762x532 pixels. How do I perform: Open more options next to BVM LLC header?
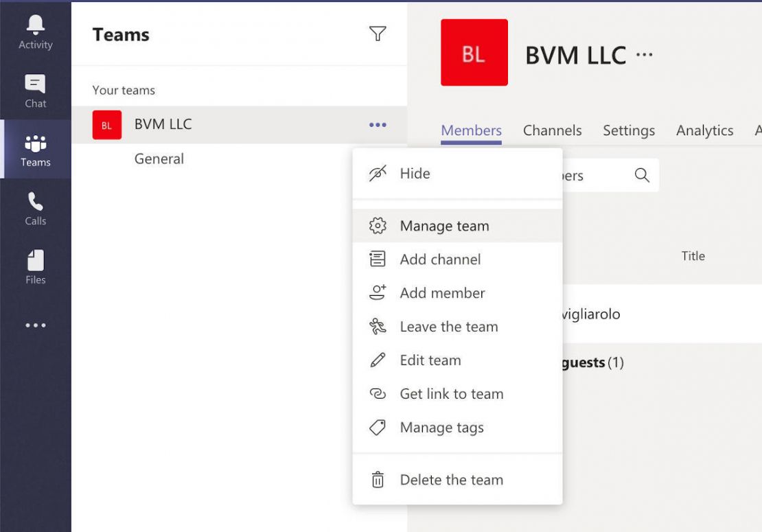coord(644,55)
